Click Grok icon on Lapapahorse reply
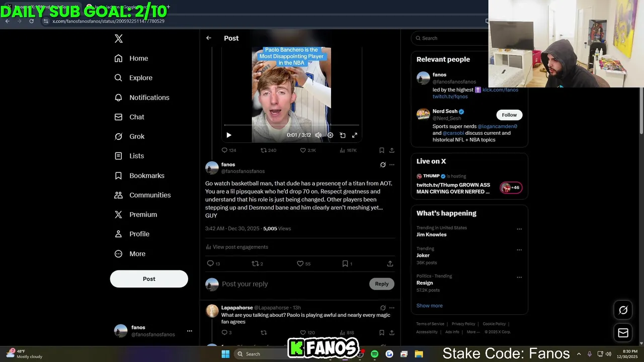 point(383,308)
